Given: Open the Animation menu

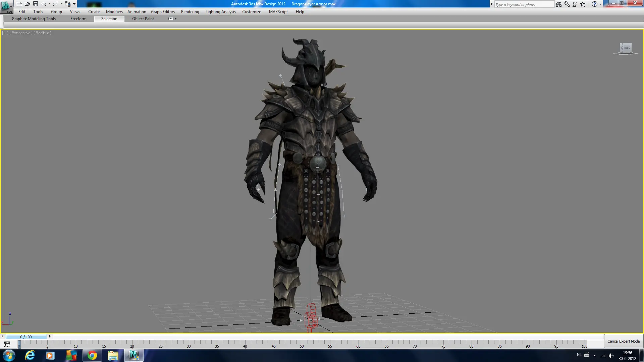Looking at the screenshot, I should click(137, 12).
